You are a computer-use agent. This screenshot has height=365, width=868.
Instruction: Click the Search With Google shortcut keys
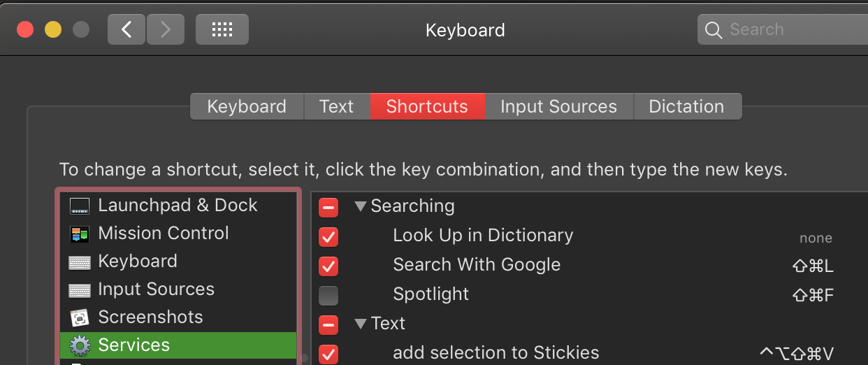coord(812,266)
